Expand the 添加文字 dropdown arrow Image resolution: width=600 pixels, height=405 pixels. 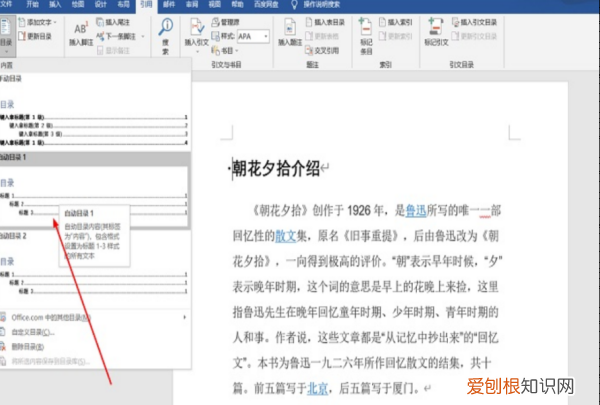click(55, 23)
